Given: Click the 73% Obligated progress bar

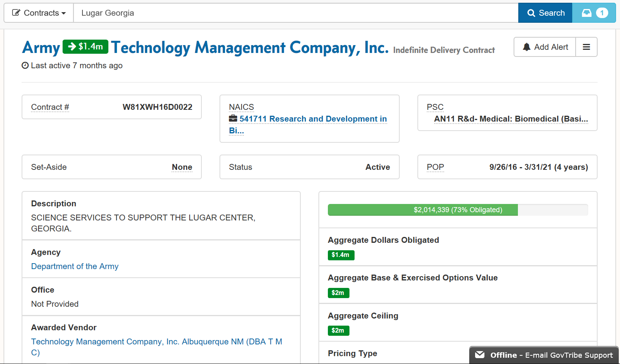Looking at the screenshot, I should click(457, 210).
